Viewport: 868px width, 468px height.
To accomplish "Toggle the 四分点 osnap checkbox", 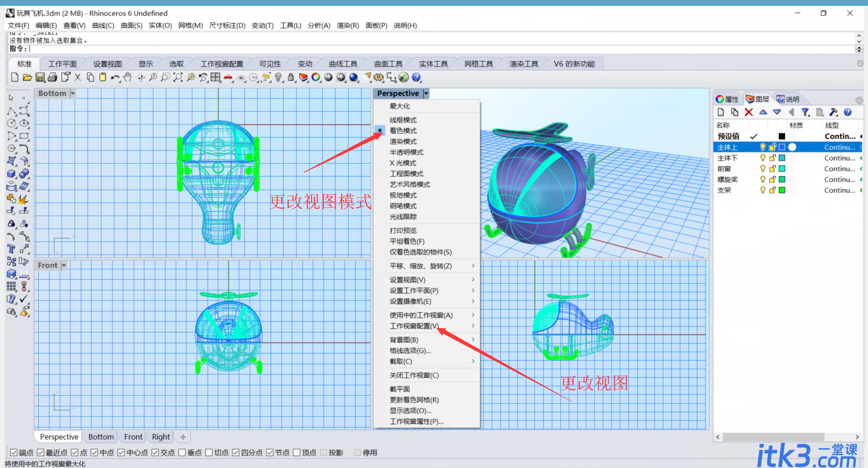I will tap(236, 452).
